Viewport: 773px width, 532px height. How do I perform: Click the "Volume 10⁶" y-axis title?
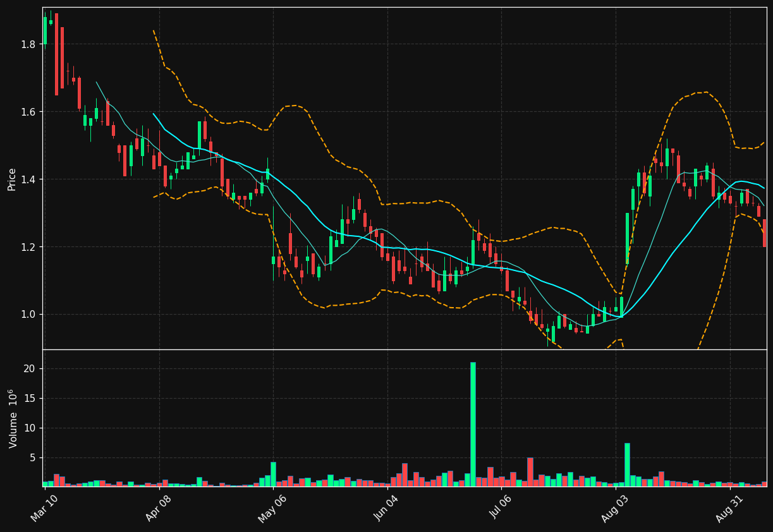pos(12,418)
